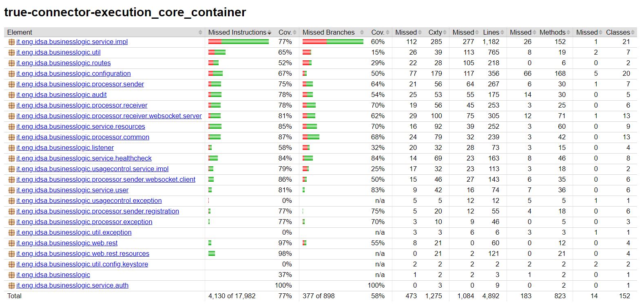Click package icon beside businesslogic.routes
This screenshot has height=308, width=644.
click(x=11, y=63)
